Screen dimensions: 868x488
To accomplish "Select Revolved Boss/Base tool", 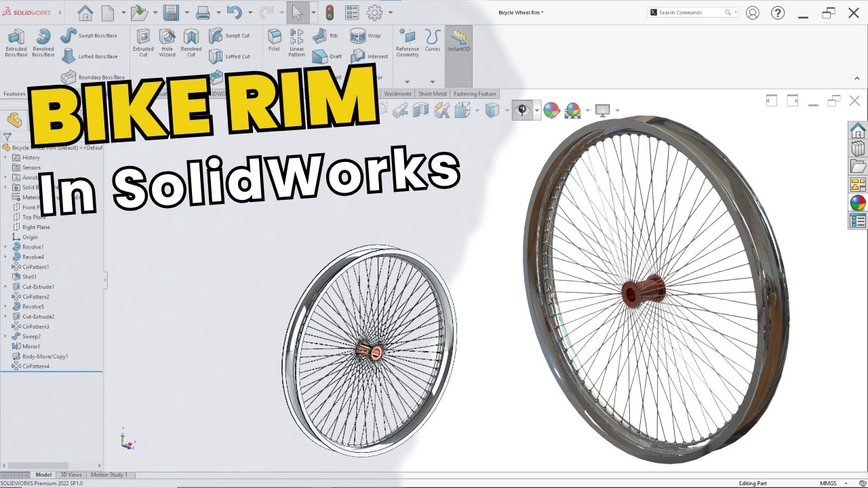I will tap(43, 43).
